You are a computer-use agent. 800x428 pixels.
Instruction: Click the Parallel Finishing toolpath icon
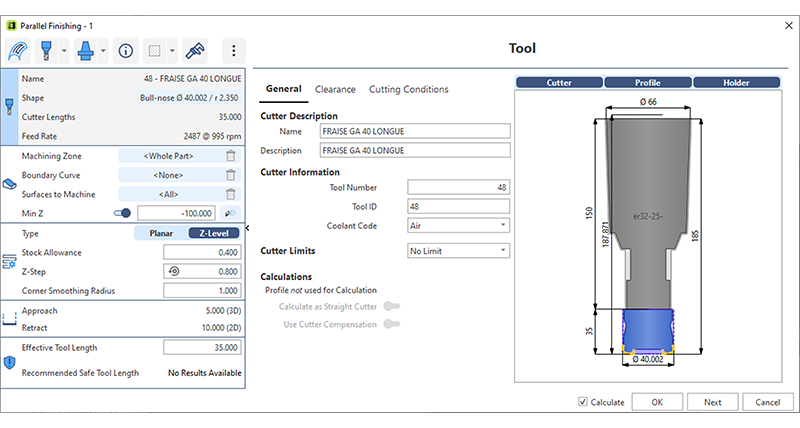18,50
